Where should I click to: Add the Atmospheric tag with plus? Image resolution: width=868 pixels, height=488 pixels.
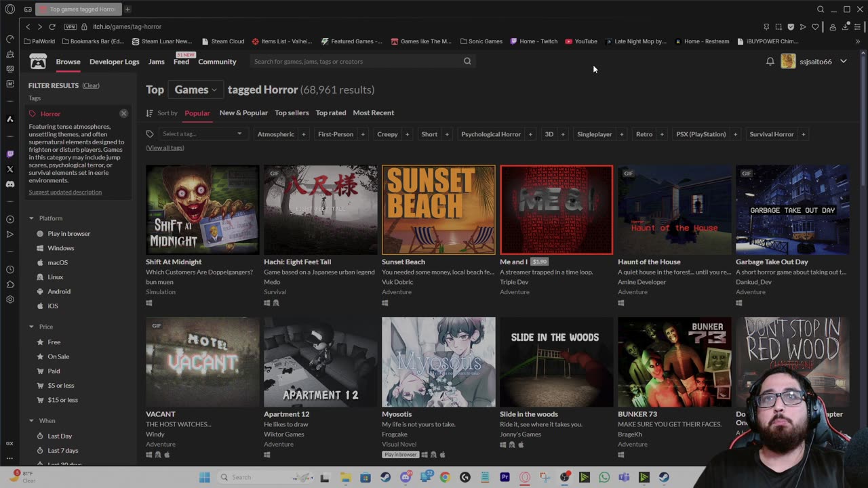[303, 134]
